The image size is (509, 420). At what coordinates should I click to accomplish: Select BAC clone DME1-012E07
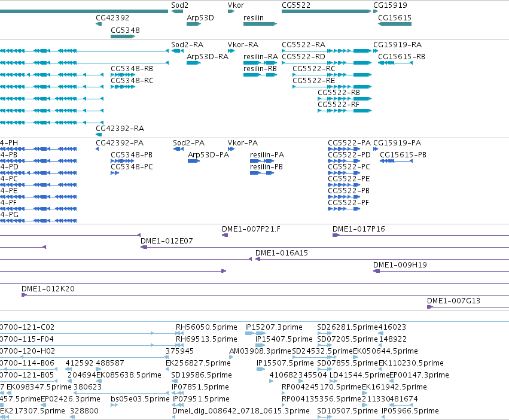pos(166,241)
